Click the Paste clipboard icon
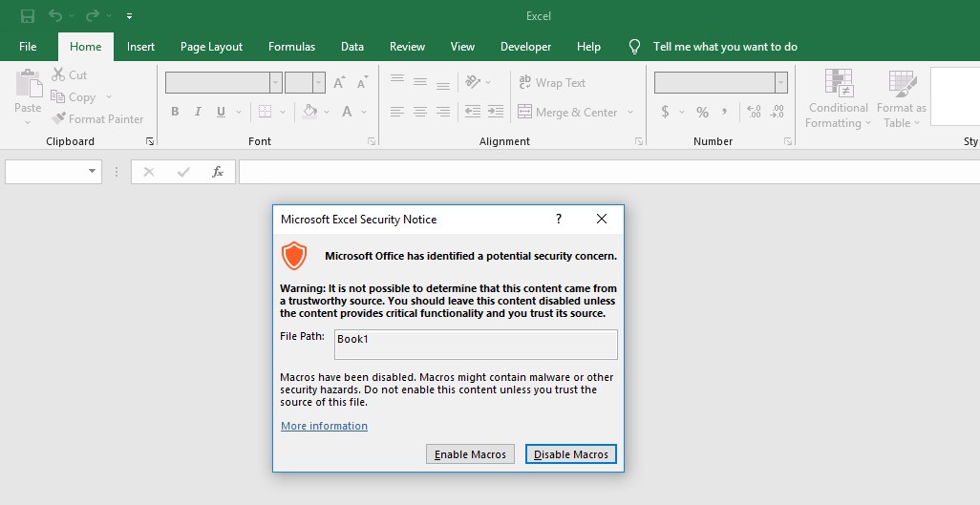This screenshot has height=505, width=980. (x=28, y=84)
